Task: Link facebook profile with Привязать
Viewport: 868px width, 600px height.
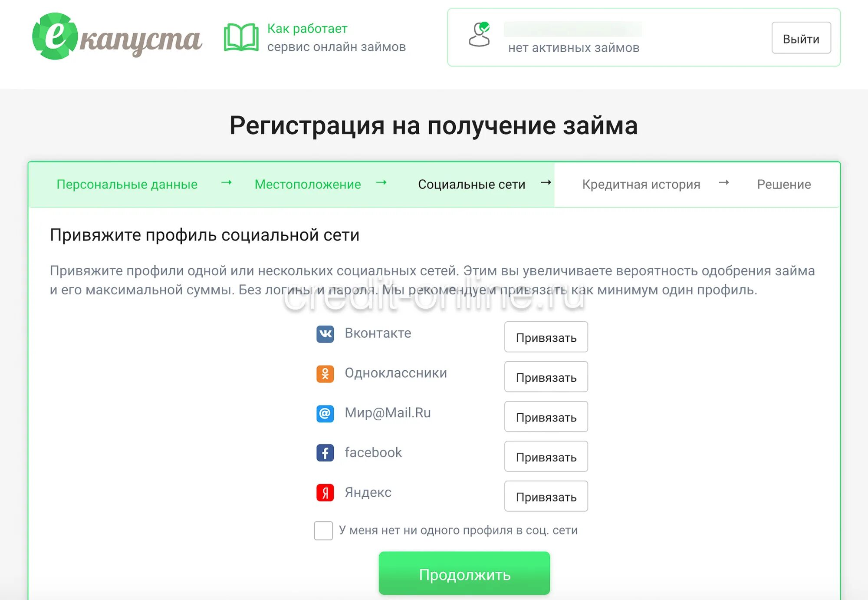Action: coord(546,456)
